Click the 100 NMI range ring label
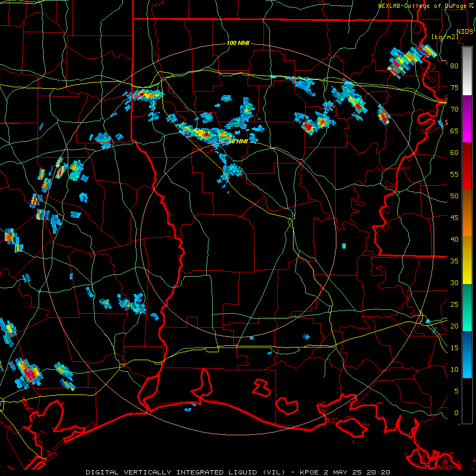 point(238,43)
